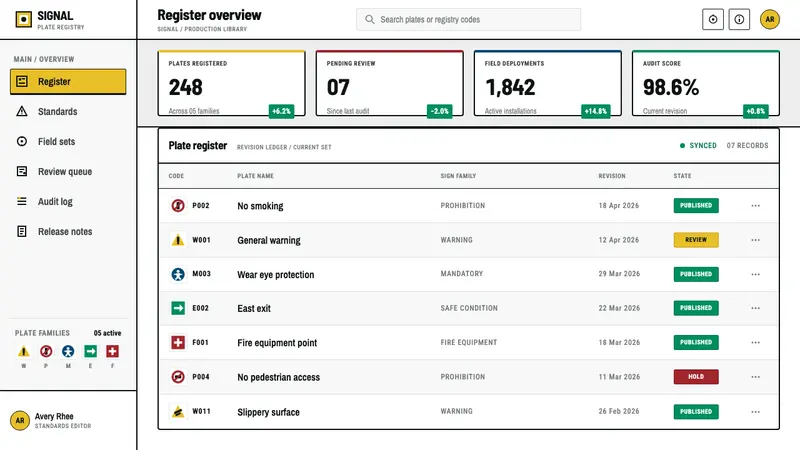Open the Review queue

68,171
